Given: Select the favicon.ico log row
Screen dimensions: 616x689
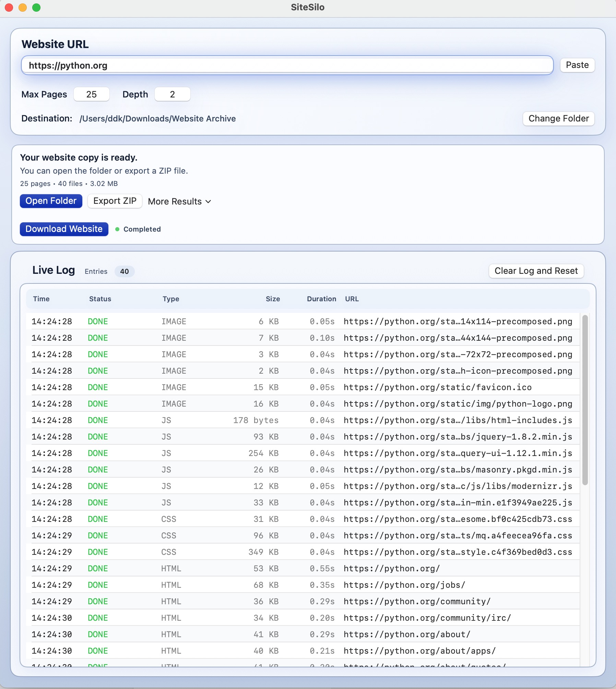Looking at the screenshot, I should point(303,387).
